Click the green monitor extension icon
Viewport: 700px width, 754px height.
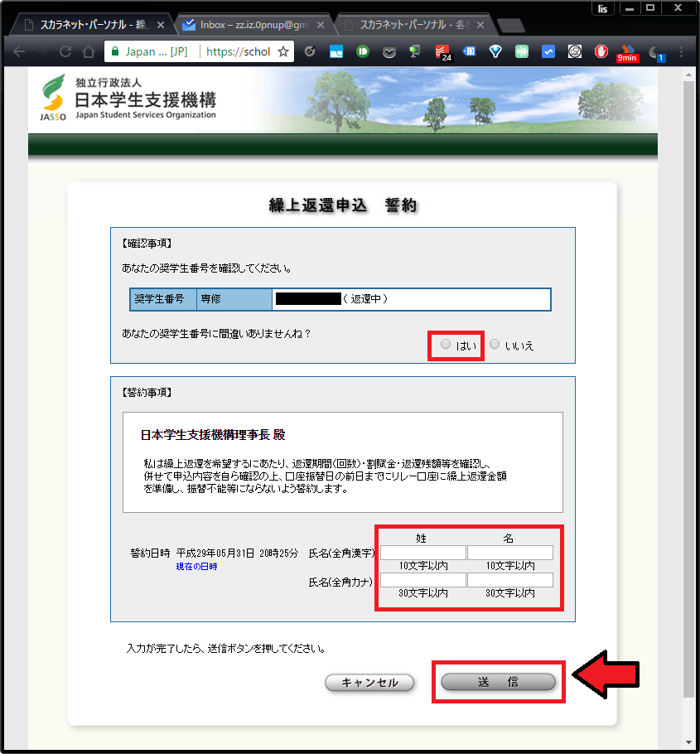tap(414, 51)
